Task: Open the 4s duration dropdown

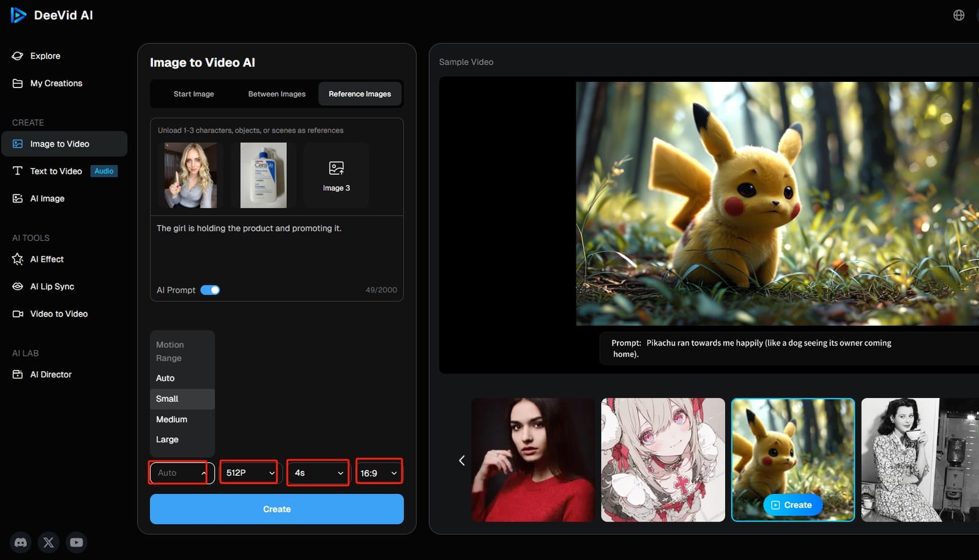Action: point(317,472)
